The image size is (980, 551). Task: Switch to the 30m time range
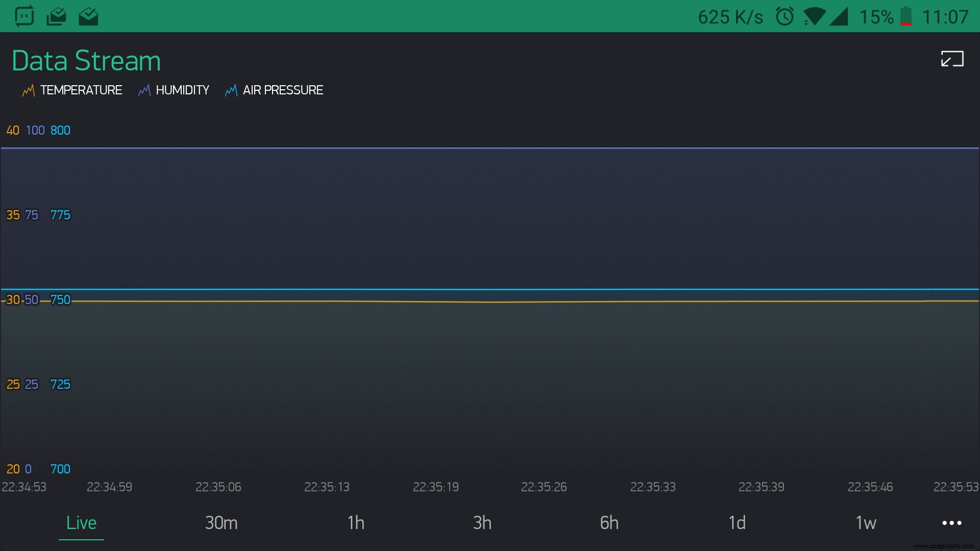coord(221,522)
